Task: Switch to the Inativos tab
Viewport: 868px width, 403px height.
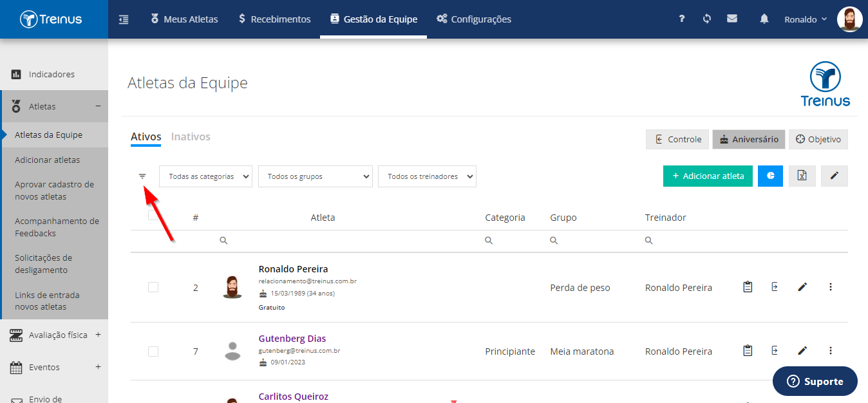Action: [x=191, y=136]
